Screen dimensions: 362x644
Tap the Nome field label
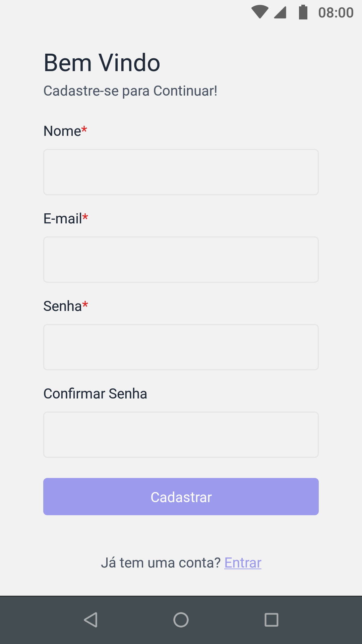(63, 131)
